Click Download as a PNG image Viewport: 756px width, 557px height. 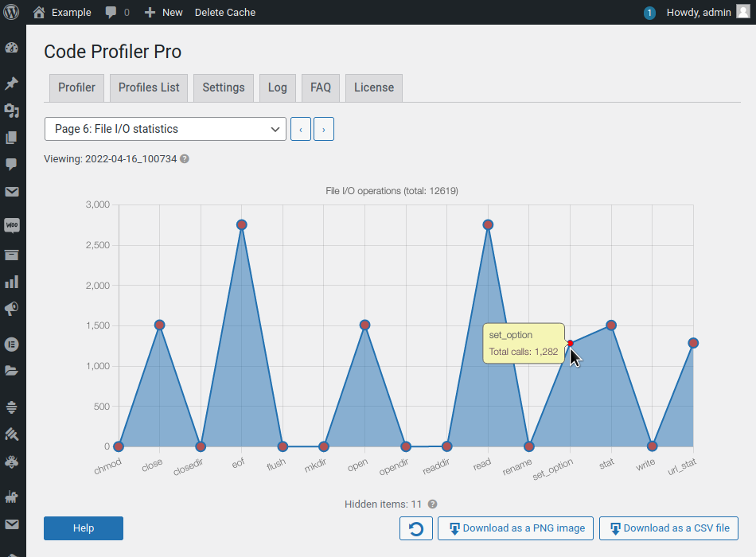(516, 528)
